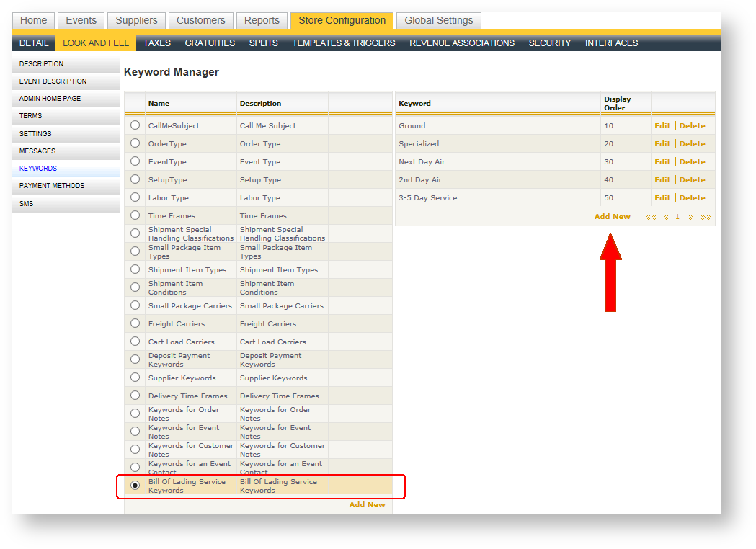Select the SetupType keyword radio button
The image size is (756, 549).
click(135, 179)
